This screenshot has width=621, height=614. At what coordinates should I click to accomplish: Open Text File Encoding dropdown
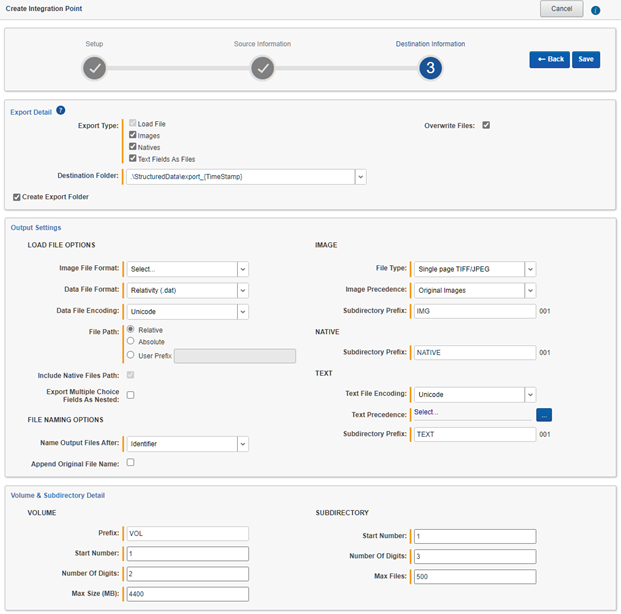[x=530, y=395]
